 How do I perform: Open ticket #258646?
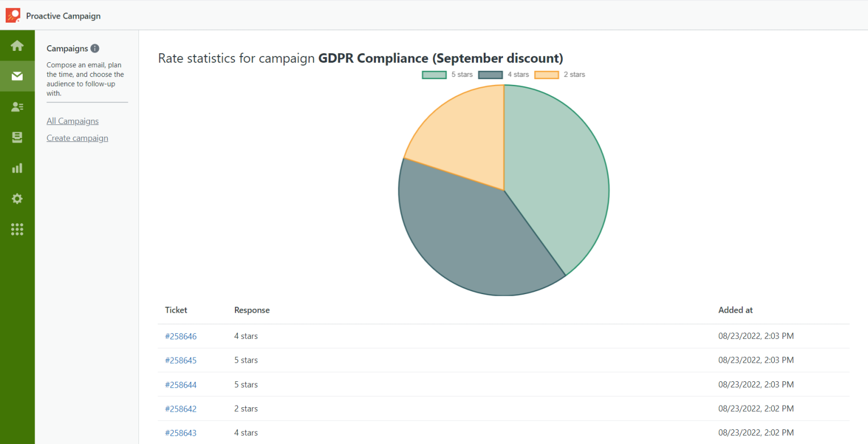click(x=181, y=335)
